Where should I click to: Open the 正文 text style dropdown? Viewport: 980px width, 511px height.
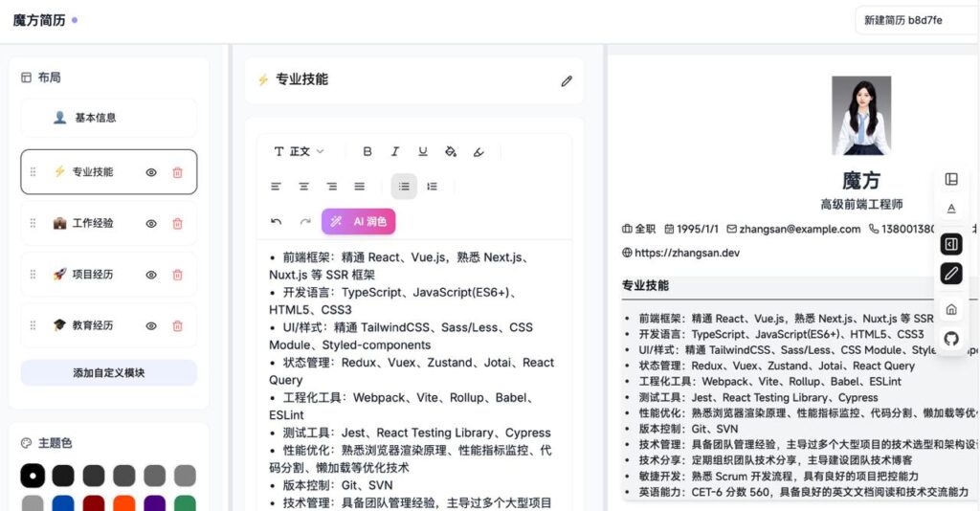pos(300,151)
